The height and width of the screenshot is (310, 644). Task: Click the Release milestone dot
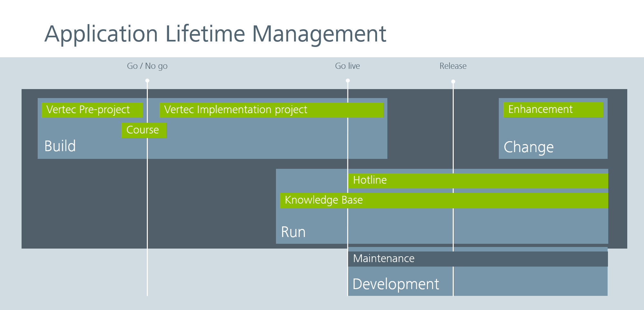(453, 82)
